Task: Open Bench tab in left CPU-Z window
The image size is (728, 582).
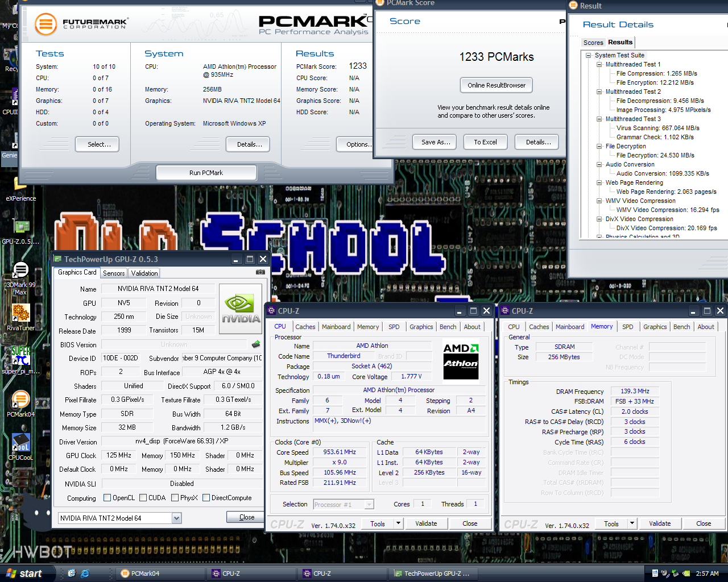Action: pos(448,327)
